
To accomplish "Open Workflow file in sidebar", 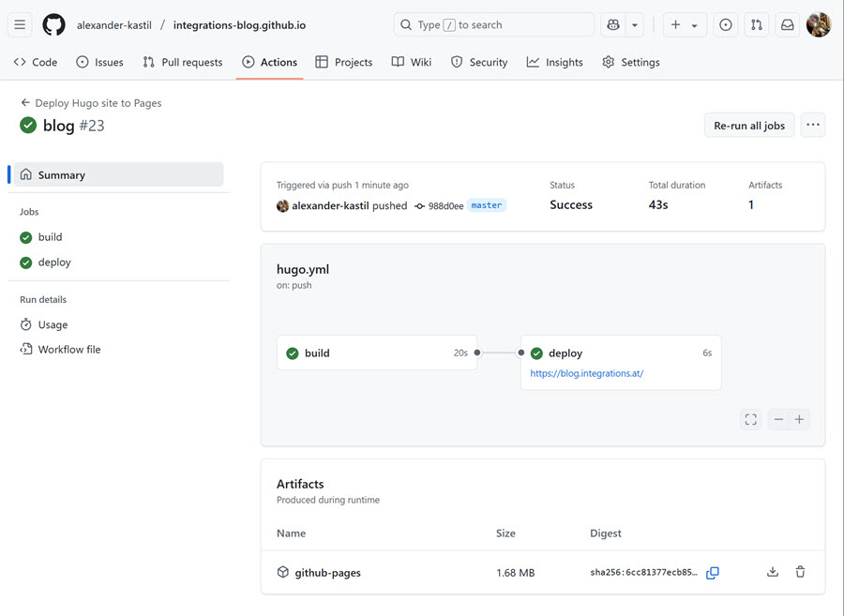I will point(68,350).
